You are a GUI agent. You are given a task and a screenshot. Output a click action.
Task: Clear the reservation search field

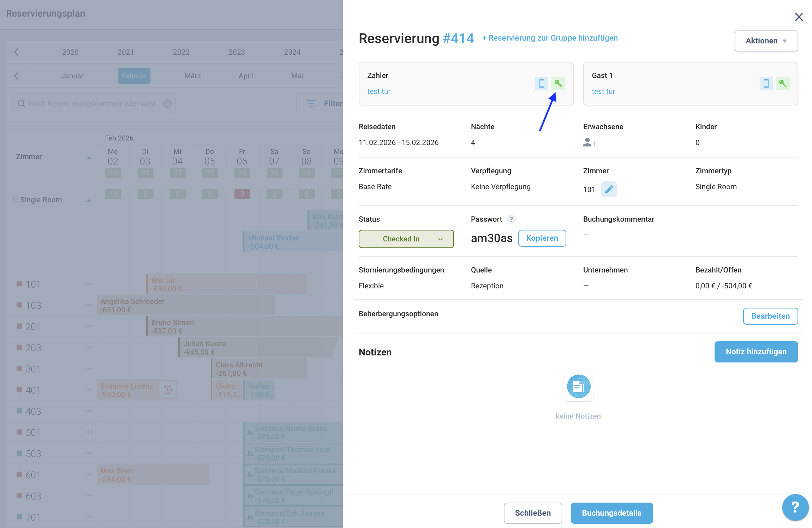point(168,103)
